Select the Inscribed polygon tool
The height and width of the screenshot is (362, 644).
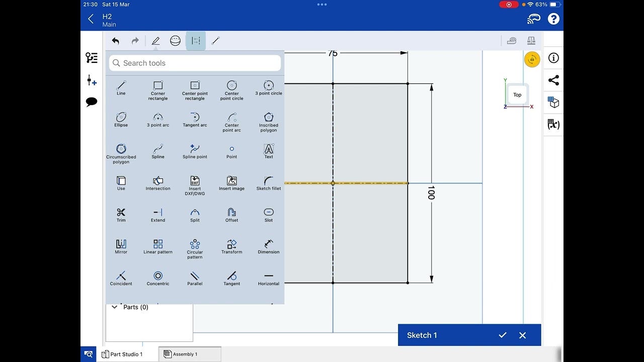tap(269, 122)
